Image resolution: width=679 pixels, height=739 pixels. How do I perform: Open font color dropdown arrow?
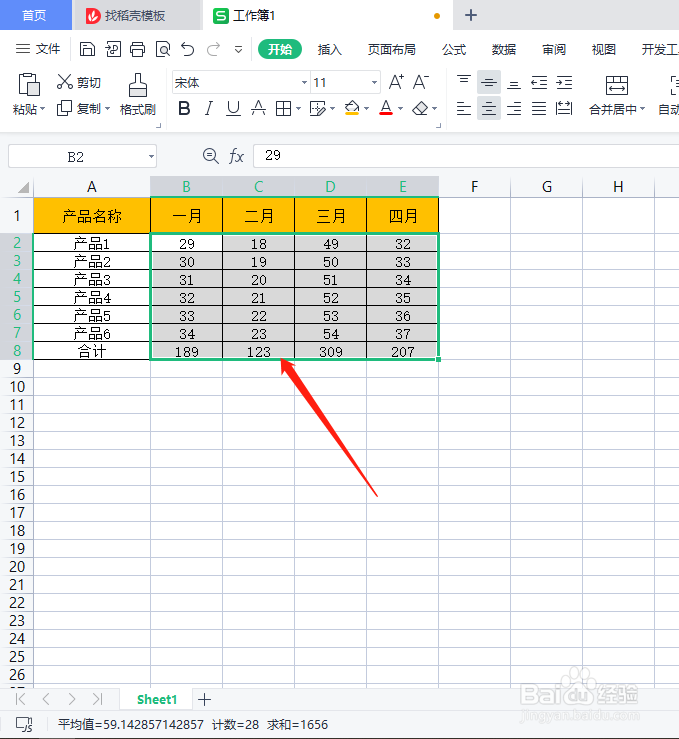tap(401, 109)
